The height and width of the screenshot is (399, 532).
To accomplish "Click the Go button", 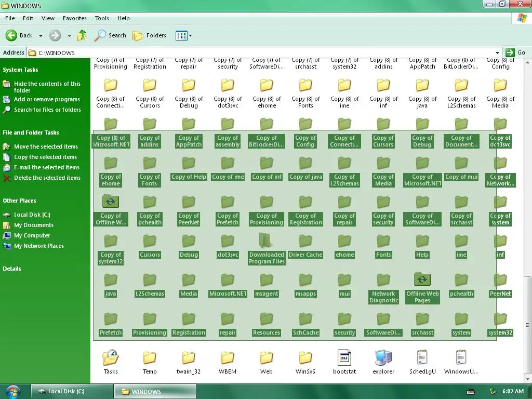I will [515, 52].
